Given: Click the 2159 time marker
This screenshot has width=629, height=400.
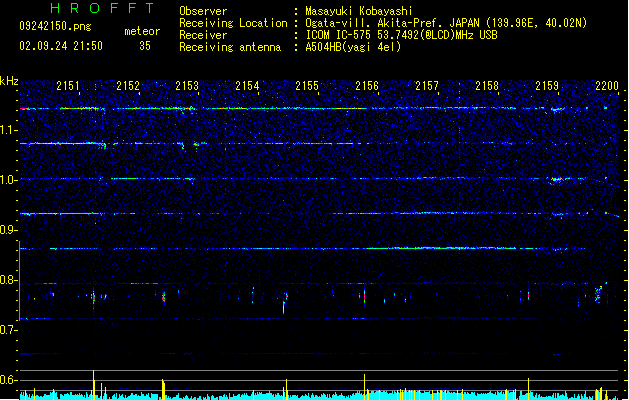Looking at the screenshot, I should [547, 86].
